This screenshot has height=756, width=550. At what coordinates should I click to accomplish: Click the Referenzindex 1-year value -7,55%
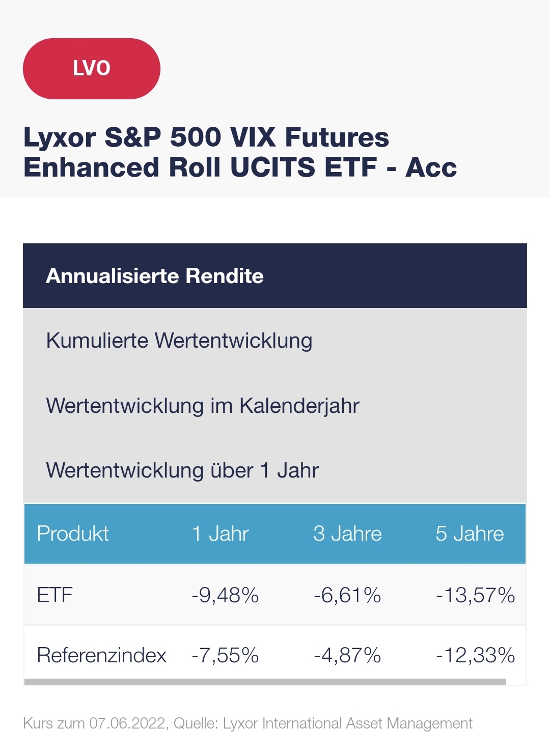tap(225, 655)
